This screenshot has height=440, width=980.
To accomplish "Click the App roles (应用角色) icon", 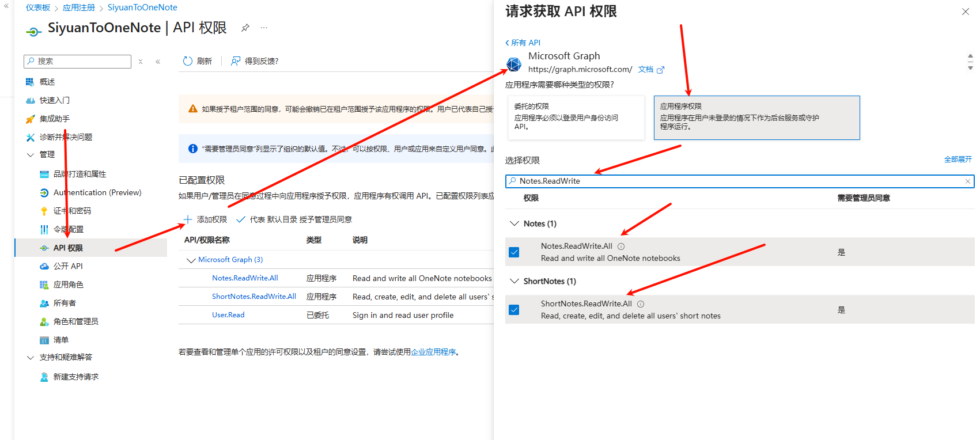I will click(x=44, y=285).
